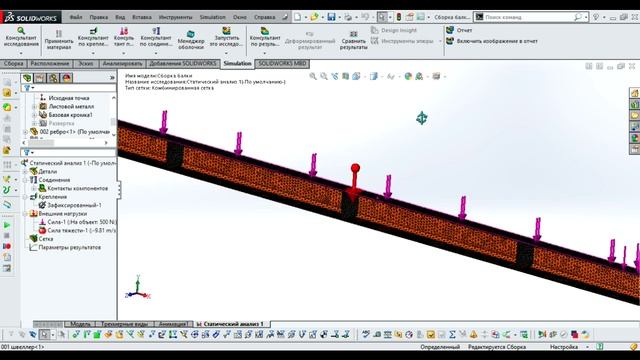Switch to the Эскиз ribbon tab

[x=86, y=64]
